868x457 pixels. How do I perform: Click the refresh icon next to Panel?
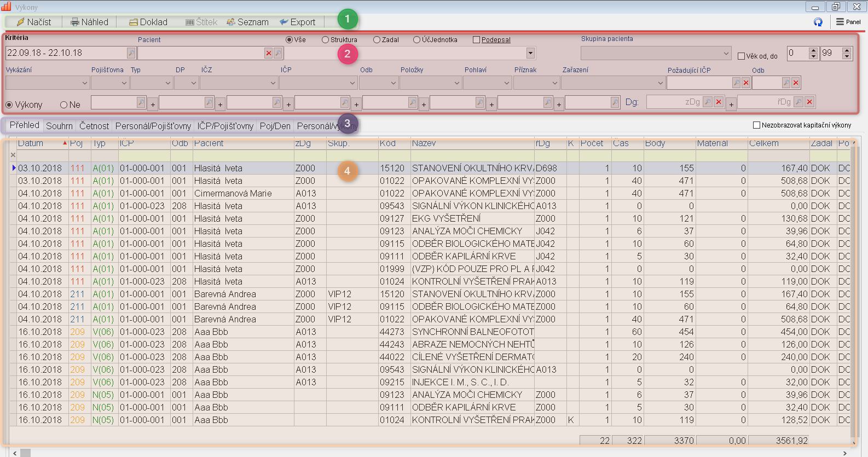coord(818,22)
